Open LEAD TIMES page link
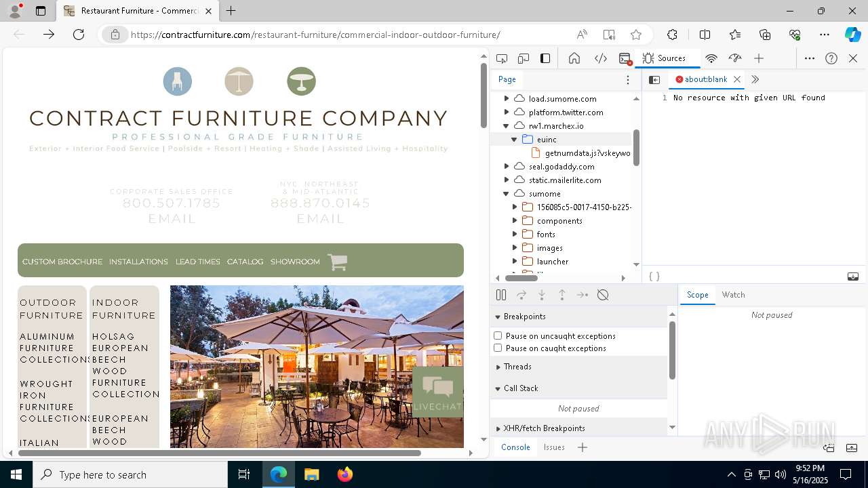The height and width of the screenshot is (488, 868). pos(197,262)
